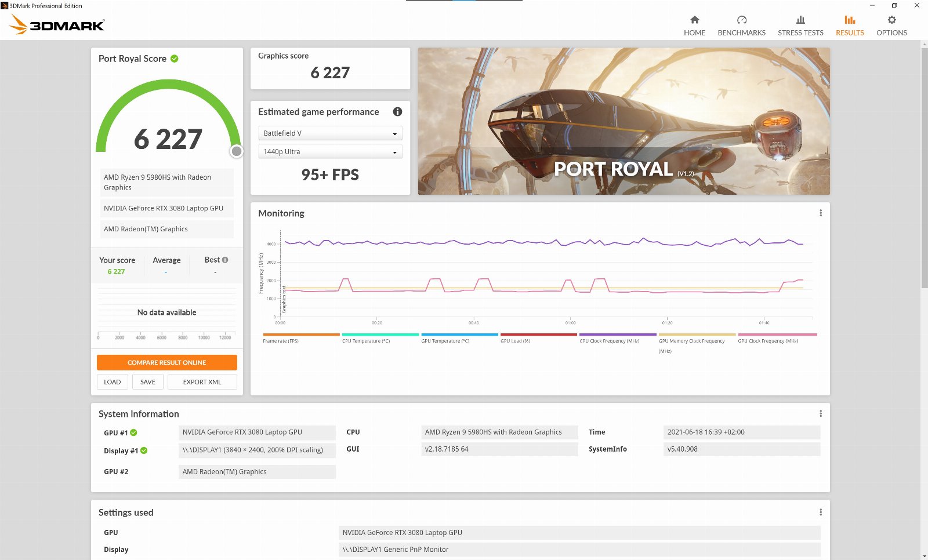Open the Battlefield V game dropdown

click(x=330, y=133)
